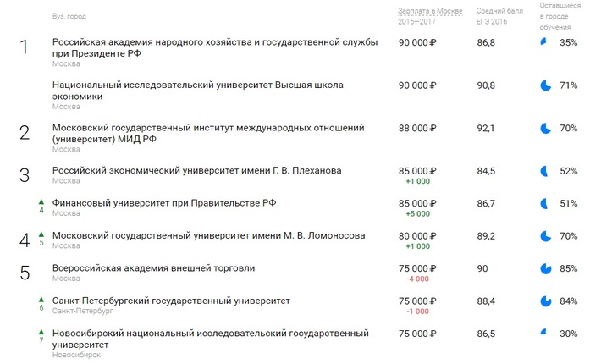Click the pie chart beside 30%
Viewport: 590px width, 364px height.
544,333
